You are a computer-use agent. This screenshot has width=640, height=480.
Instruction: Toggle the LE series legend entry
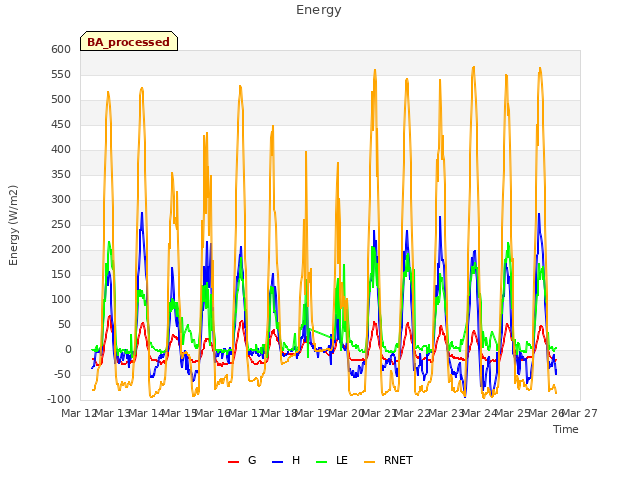click(332, 460)
